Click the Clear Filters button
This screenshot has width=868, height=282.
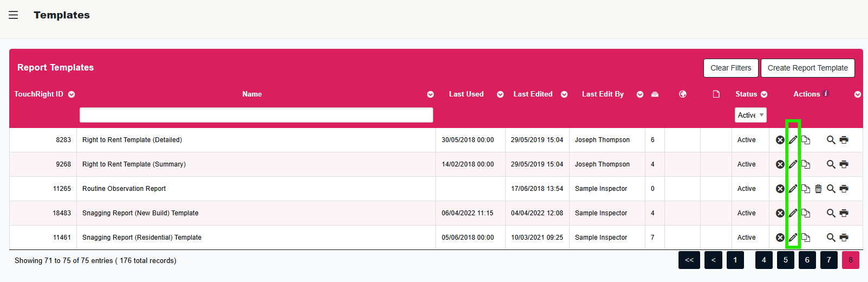(x=730, y=68)
